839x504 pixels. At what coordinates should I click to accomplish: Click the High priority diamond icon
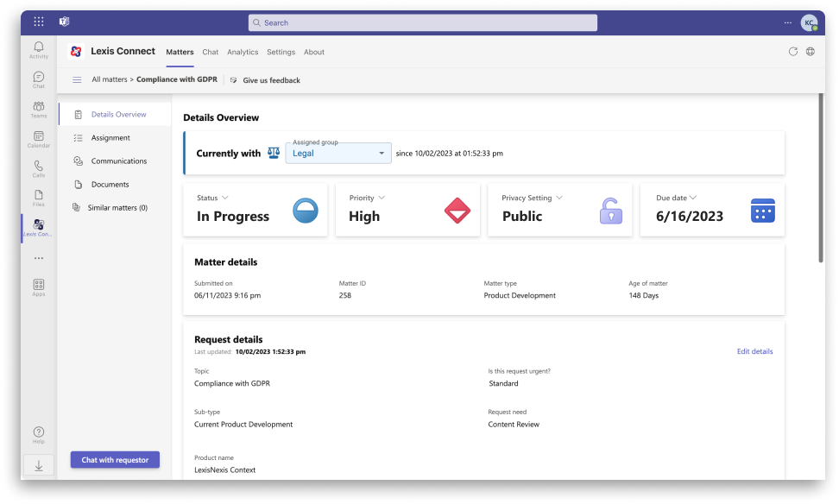(457, 211)
